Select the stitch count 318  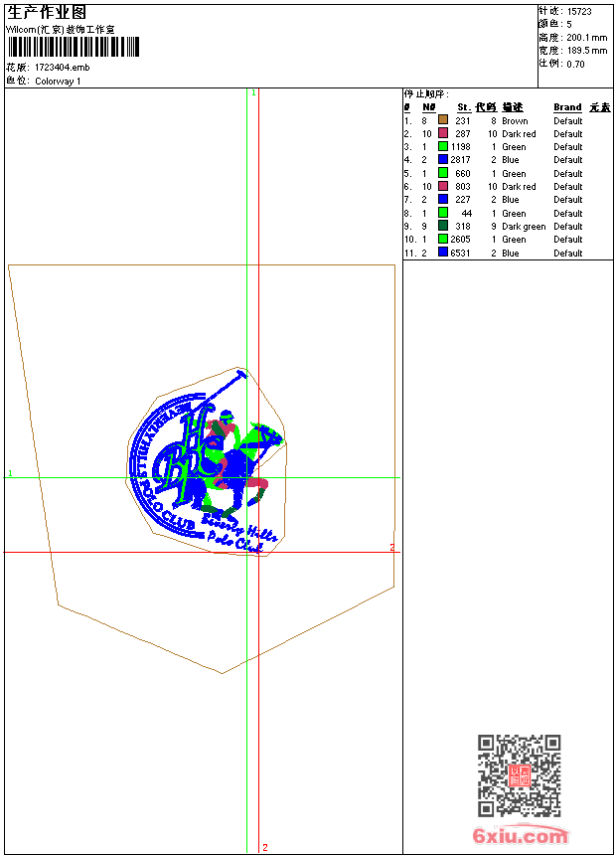pos(463,227)
